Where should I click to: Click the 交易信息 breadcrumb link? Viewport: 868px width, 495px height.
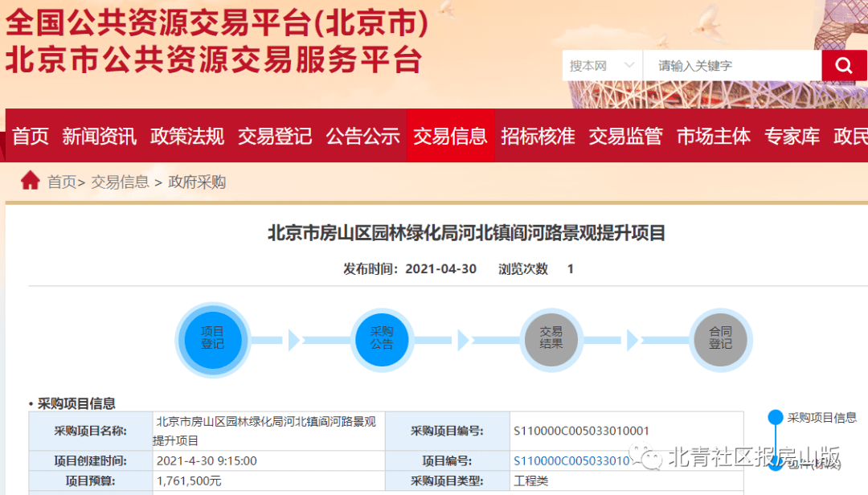pos(120,182)
